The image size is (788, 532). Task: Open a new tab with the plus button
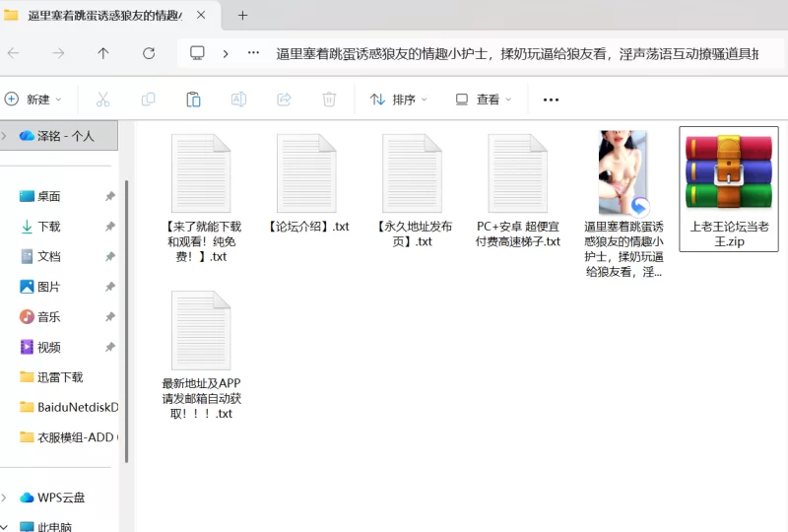(242, 15)
